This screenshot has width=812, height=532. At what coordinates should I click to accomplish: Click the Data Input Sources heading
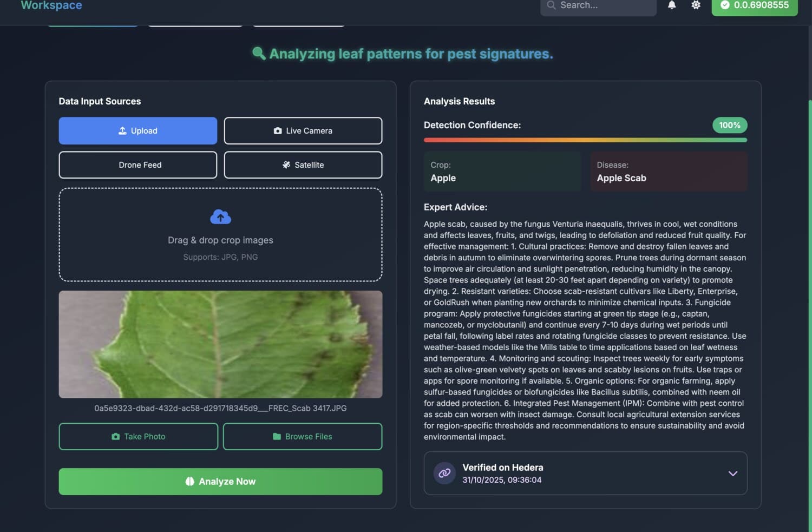[100, 101]
